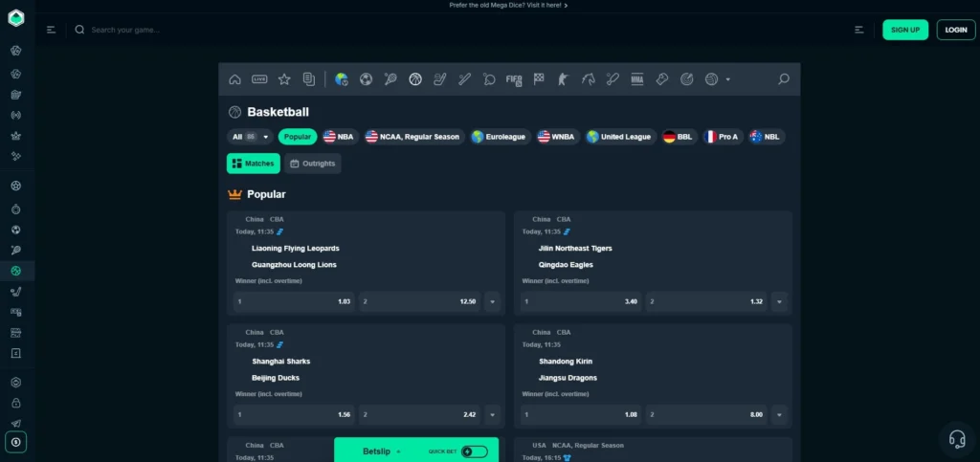980x462 pixels.
Task: Select ice hockey icon in sports toolbar
Action: tap(440, 79)
